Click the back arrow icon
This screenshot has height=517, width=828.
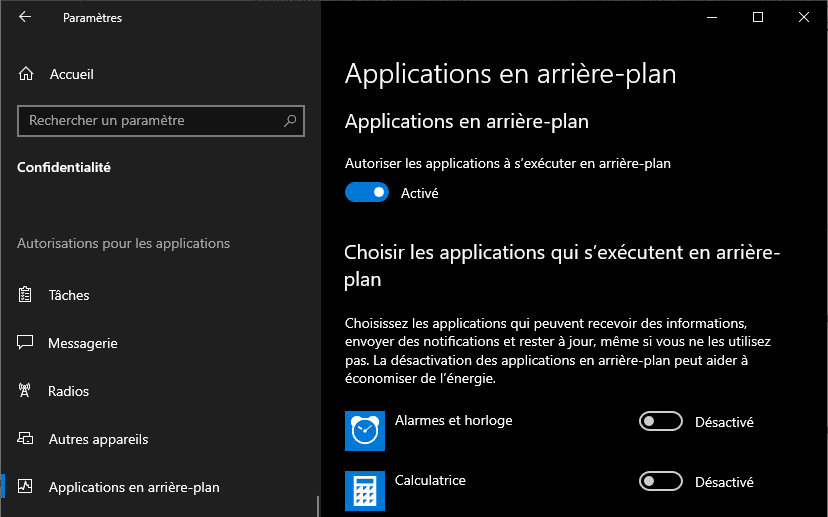coord(25,17)
